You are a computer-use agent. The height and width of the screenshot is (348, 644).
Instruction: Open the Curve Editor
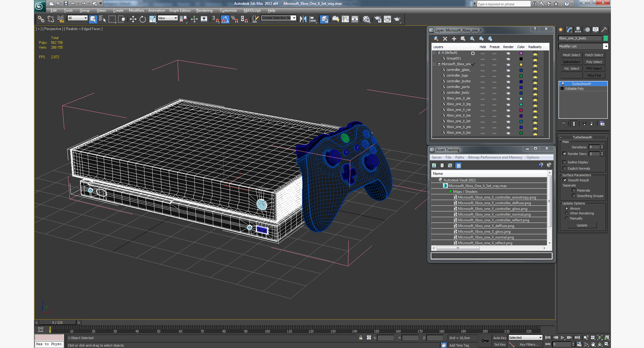pyautogui.click(x=345, y=19)
